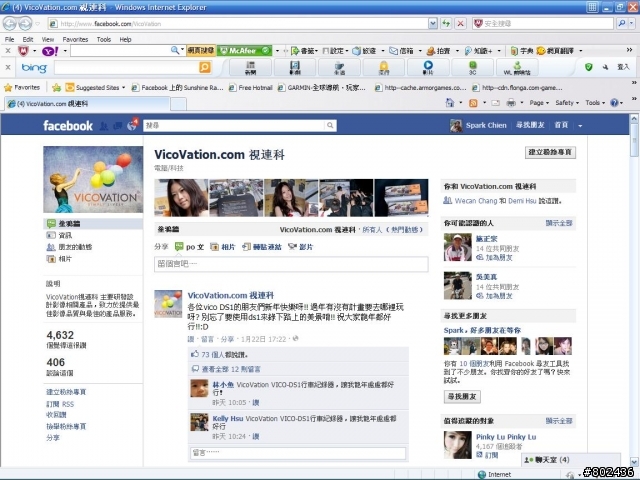The width and height of the screenshot is (640, 480).
Task: Click the Bing logo
Action: tap(34, 67)
